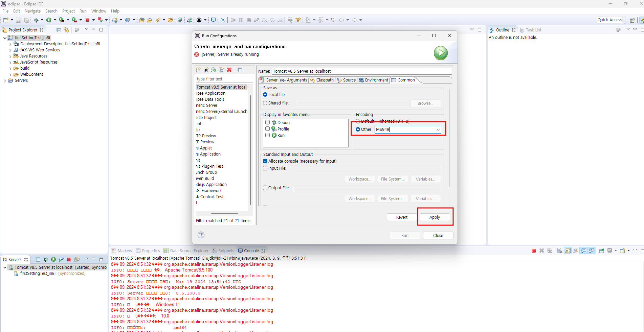Enable the Output File checkbox
644x332 pixels.
pyautogui.click(x=265, y=188)
